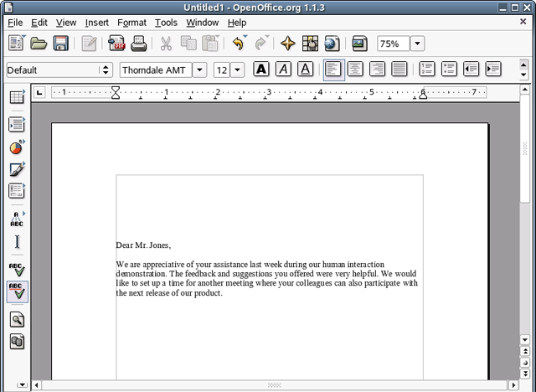Set Centered paragraph alignment
536x392 pixels.
click(x=355, y=70)
